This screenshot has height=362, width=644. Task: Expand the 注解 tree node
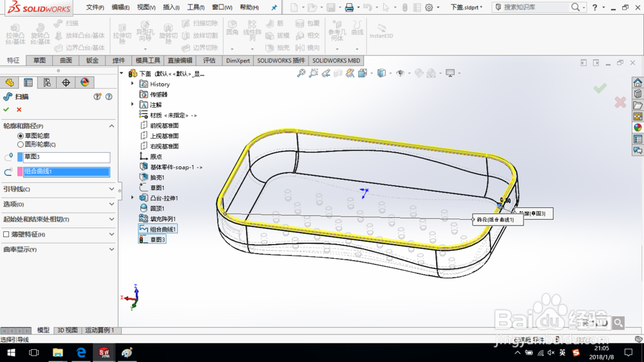pos(132,104)
